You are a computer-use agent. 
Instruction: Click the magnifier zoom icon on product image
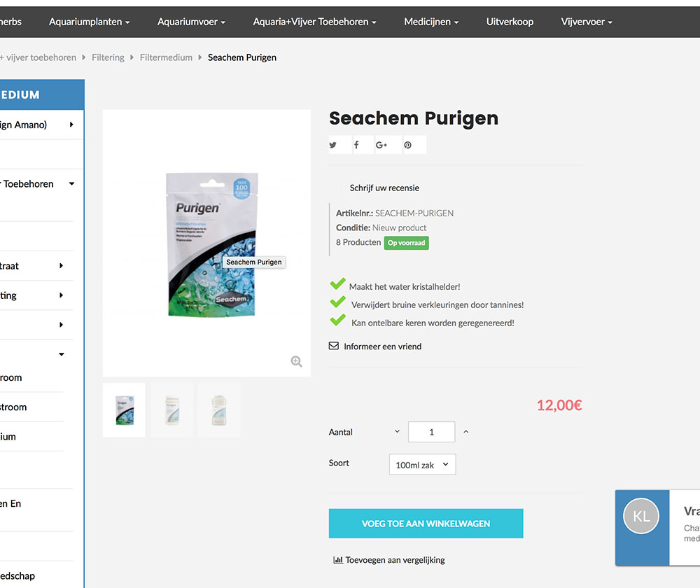tap(296, 361)
